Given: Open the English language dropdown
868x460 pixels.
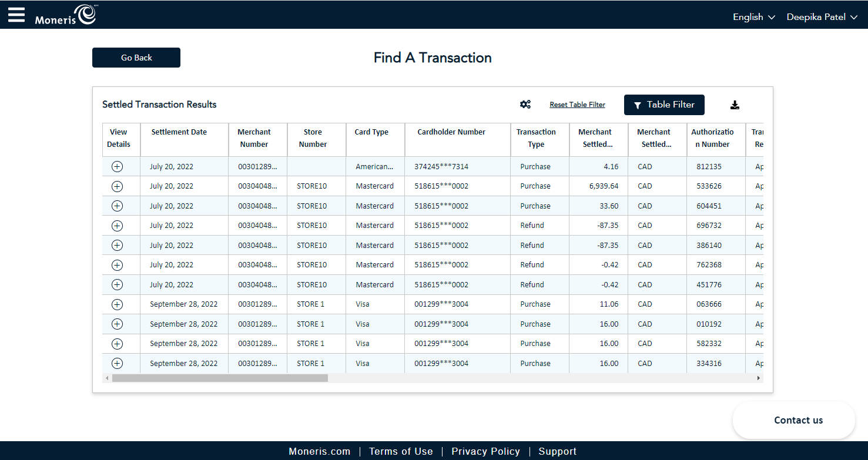Looking at the screenshot, I should (754, 17).
